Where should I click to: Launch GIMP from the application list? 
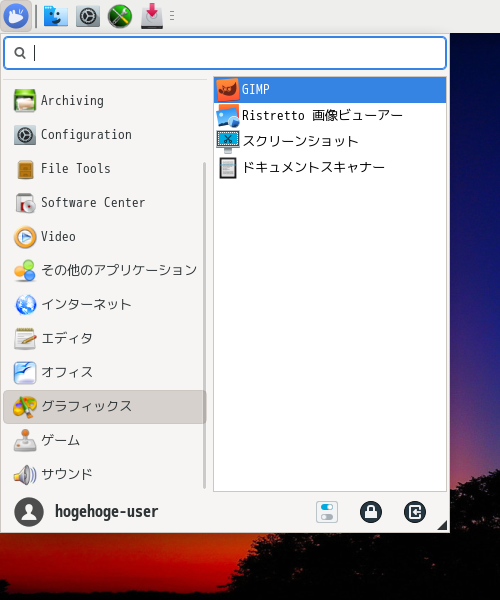[330, 90]
